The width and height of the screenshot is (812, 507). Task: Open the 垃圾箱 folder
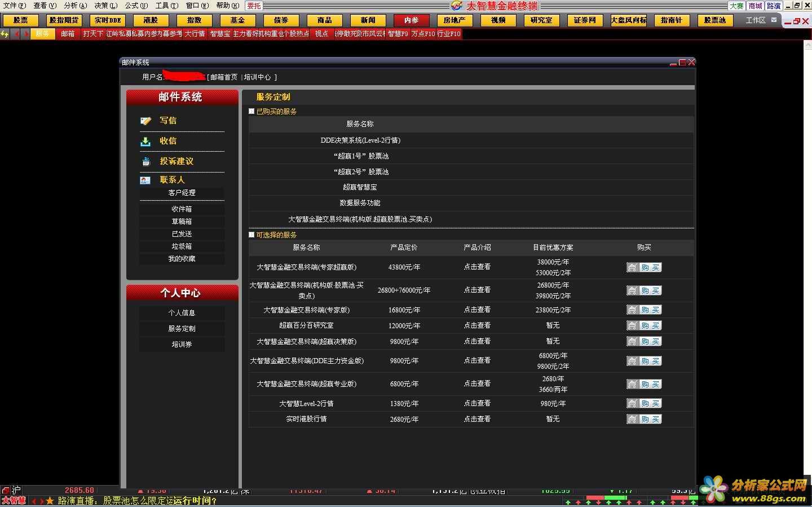[182, 246]
